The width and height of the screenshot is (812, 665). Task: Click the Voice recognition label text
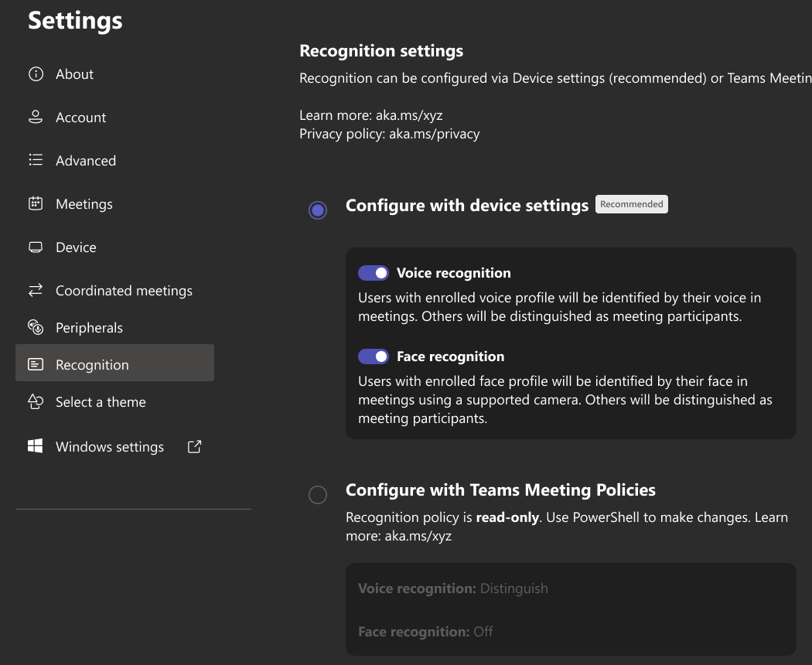[x=454, y=273]
